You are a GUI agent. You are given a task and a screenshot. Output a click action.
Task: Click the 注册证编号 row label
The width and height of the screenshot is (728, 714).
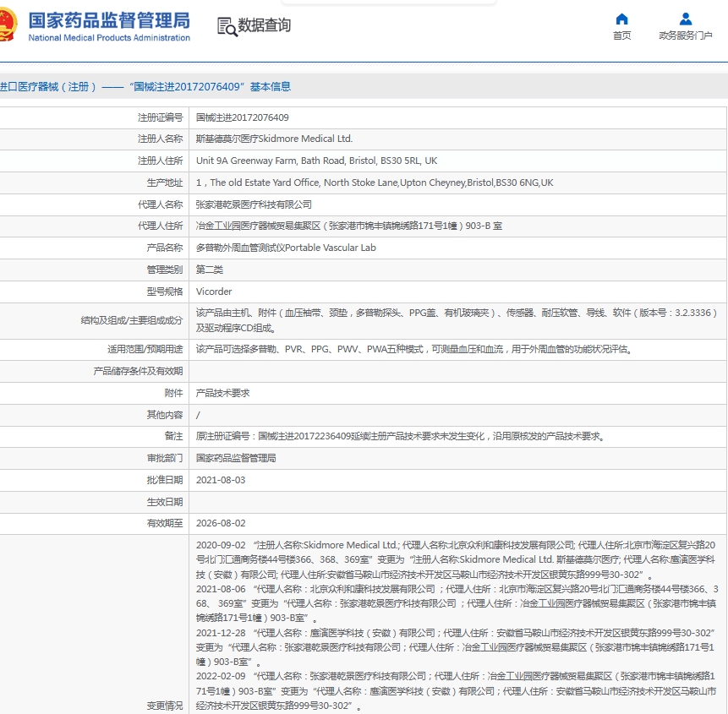(x=160, y=117)
